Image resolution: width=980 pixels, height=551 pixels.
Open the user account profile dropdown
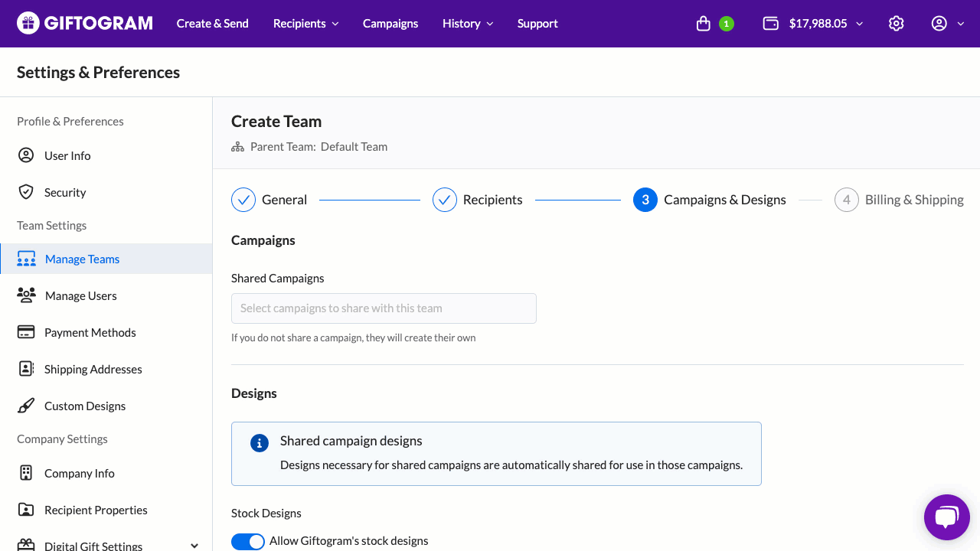tap(947, 24)
